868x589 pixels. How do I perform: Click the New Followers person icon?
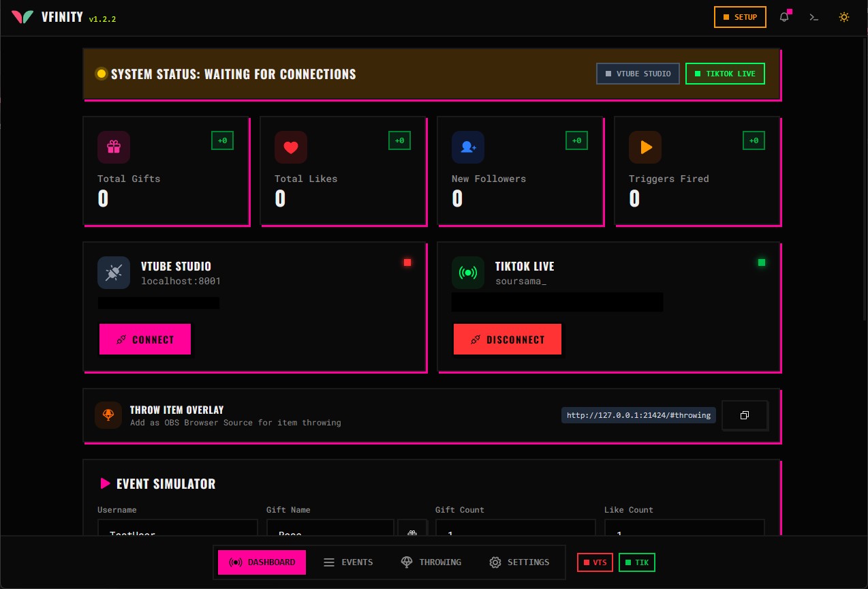click(468, 147)
